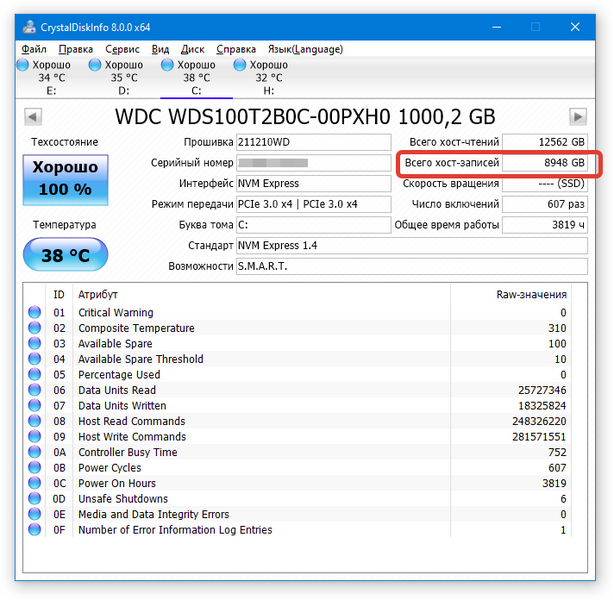Click status orb for Available Spare Threshold

(x=34, y=358)
